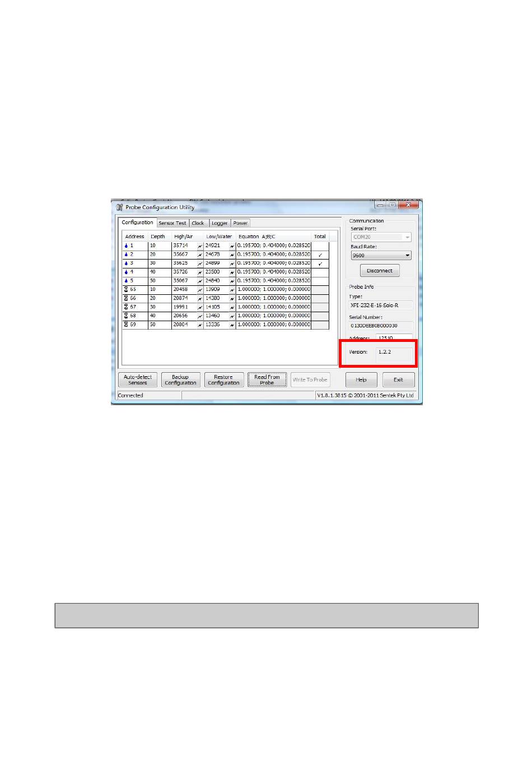Click the normalize icon beside Low/Water value 24899
The image size is (532, 778).
coord(232,263)
